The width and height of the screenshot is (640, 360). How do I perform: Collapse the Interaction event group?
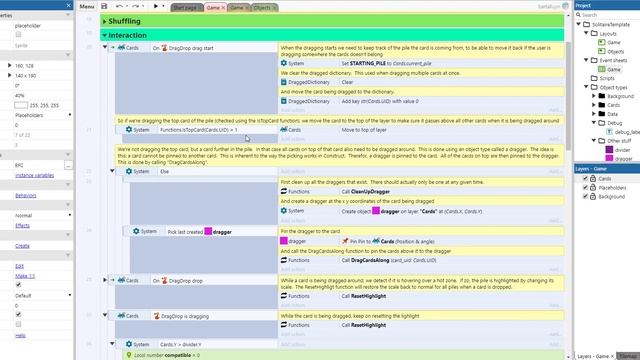click(x=104, y=36)
